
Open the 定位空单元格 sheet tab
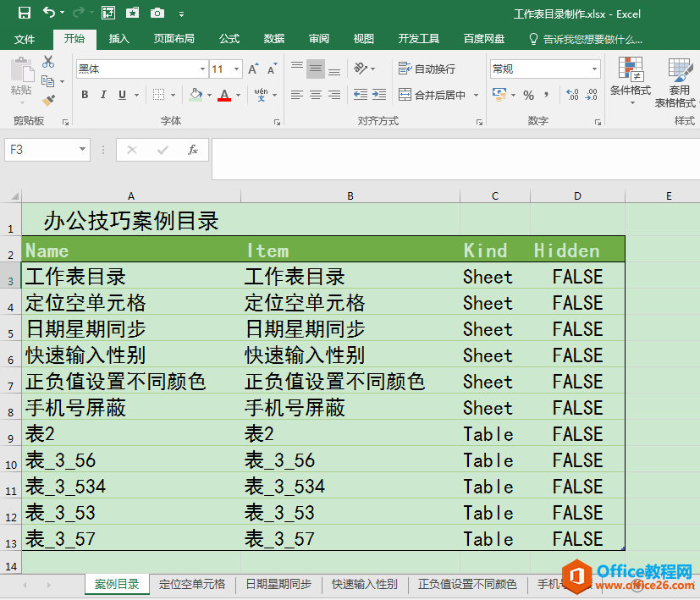point(192,585)
